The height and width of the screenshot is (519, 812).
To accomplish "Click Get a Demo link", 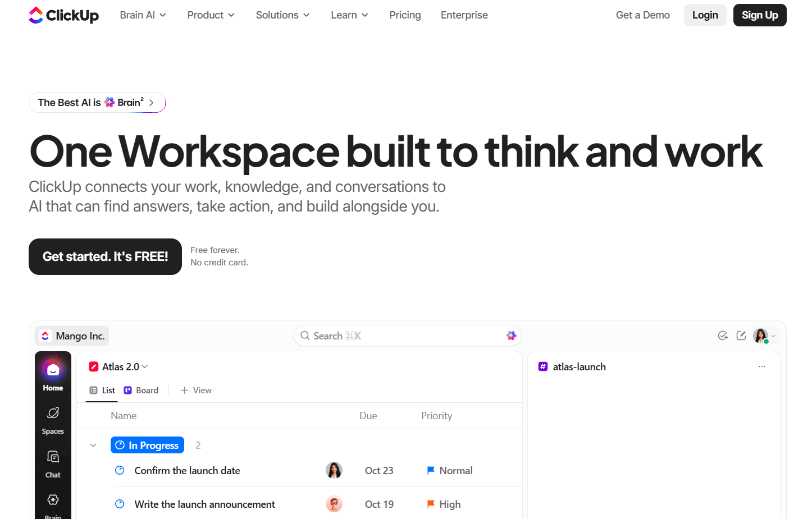I will pos(643,15).
